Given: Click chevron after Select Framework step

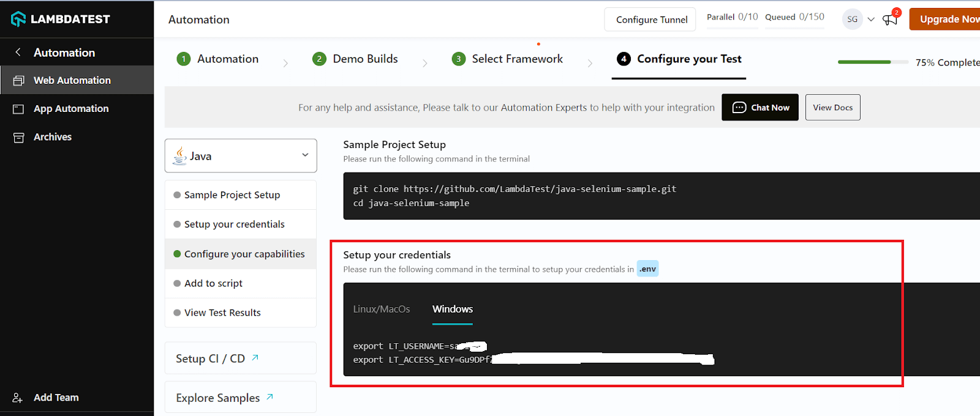Looking at the screenshot, I should (590, 63).
